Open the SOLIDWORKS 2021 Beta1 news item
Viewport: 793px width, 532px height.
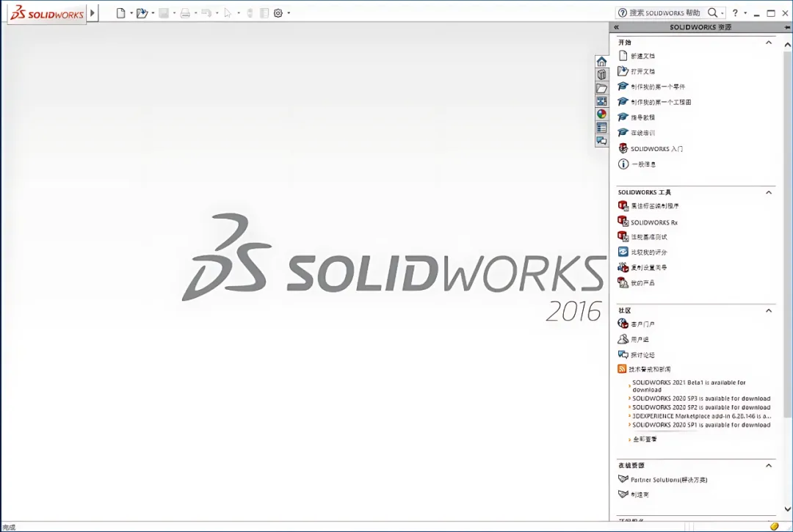pyautogui.click(x=689, y=386)
